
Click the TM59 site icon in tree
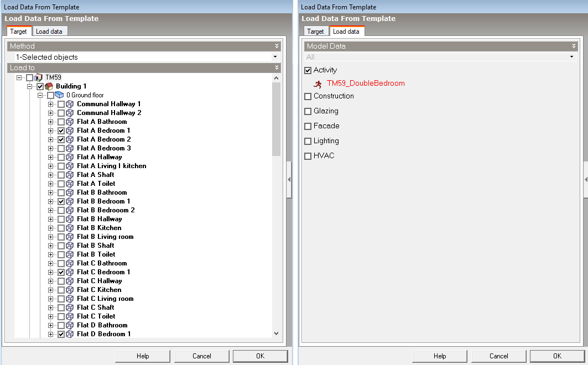pos(39,77)
